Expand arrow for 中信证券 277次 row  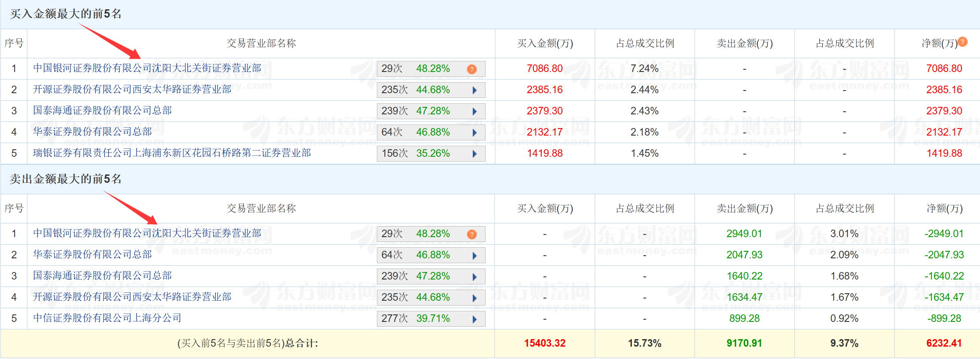click(x=475, y=319)
